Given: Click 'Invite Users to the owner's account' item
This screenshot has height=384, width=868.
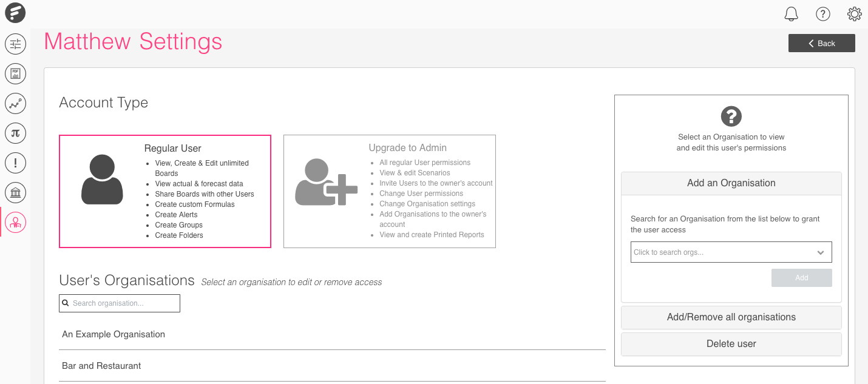Looking at the screenshot, I should (436, 183).
